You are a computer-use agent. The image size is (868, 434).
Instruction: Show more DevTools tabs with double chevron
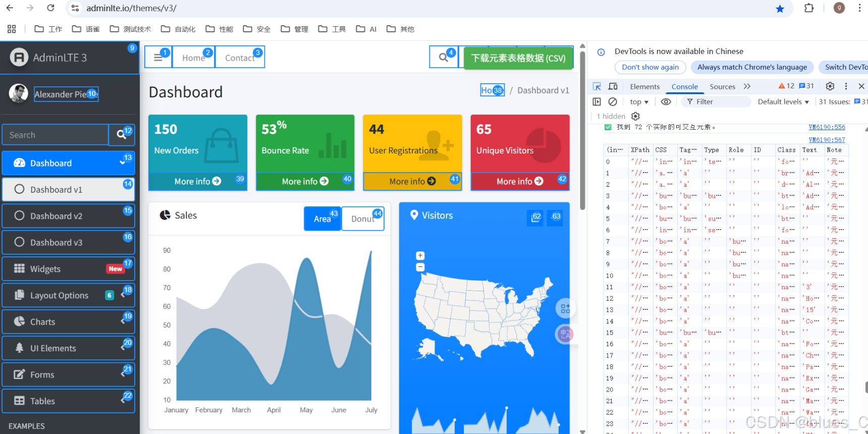(747, 86)
